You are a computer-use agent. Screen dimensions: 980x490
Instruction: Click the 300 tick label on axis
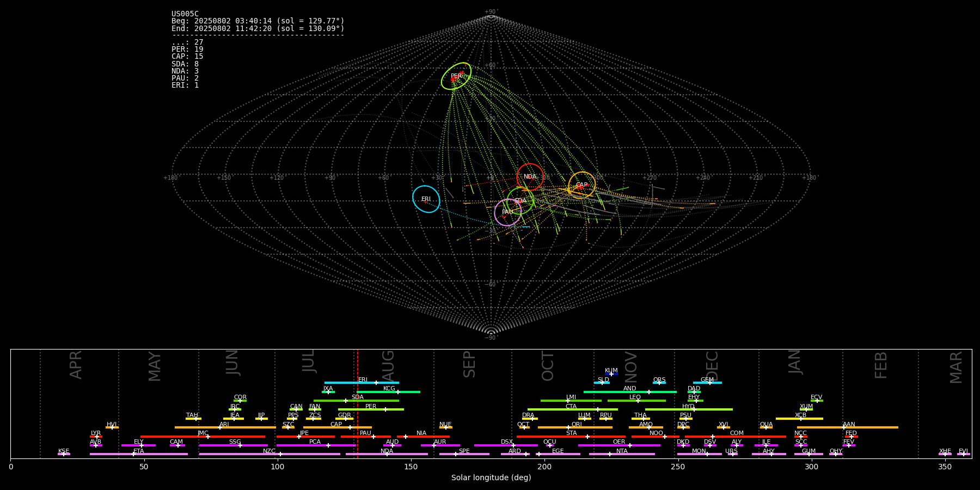pos(811,467)
